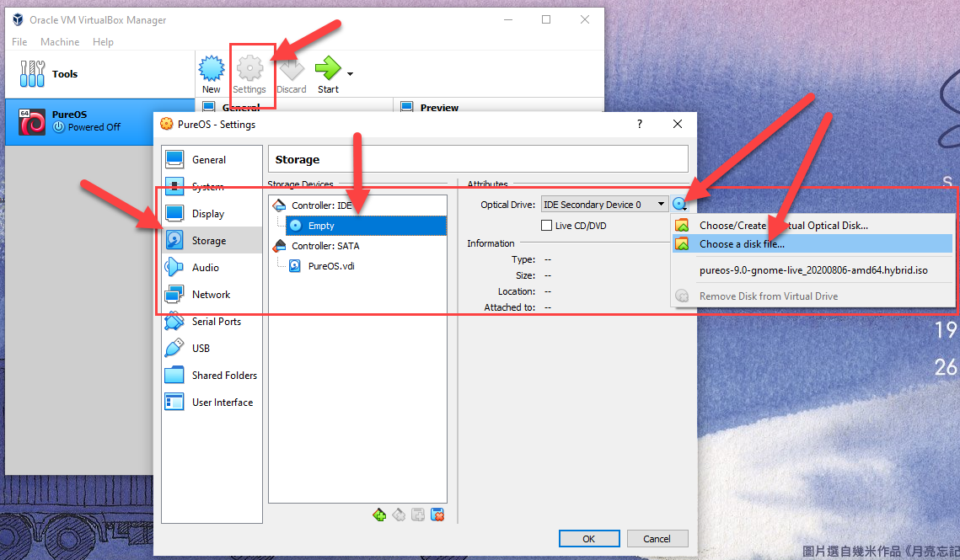The width and height of the screenshot is (960, 560).
Task: Click the remove storage attachment icon
Action: (437, 515)
